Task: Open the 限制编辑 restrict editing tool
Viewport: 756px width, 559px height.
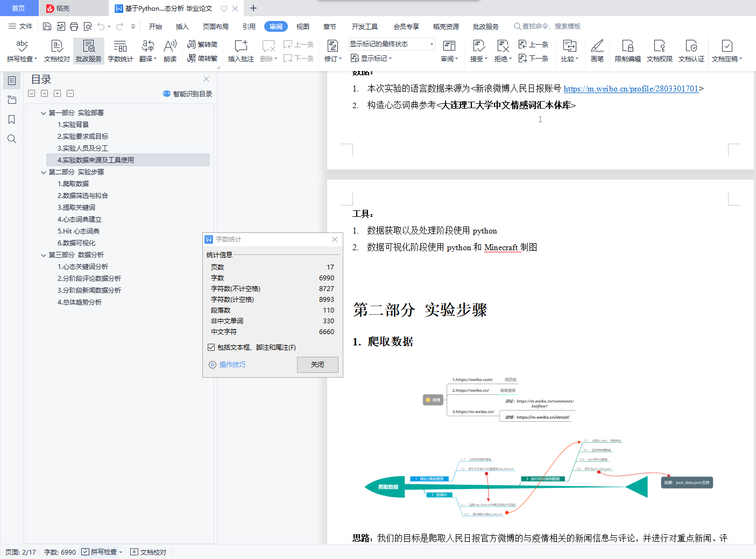Action: [x=628, y=51]
